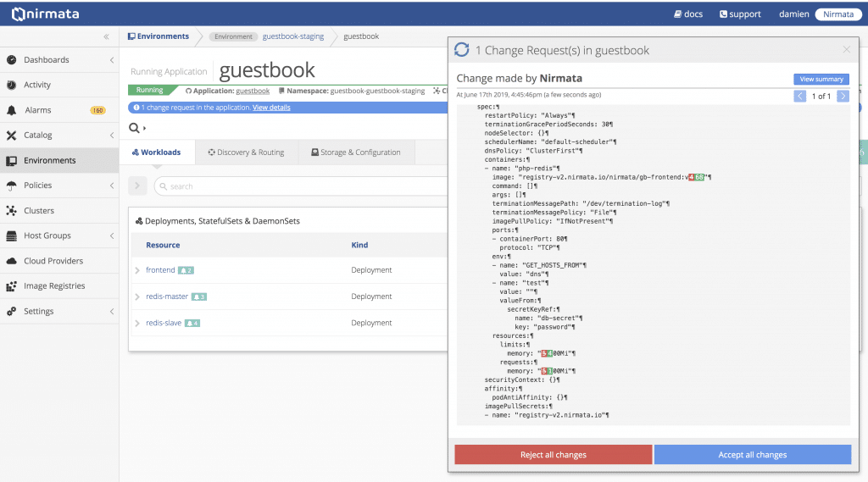This screenshot has height=482, width=868.
Task: Expand the redis-slave deployment row
Action: click(137, 324)
